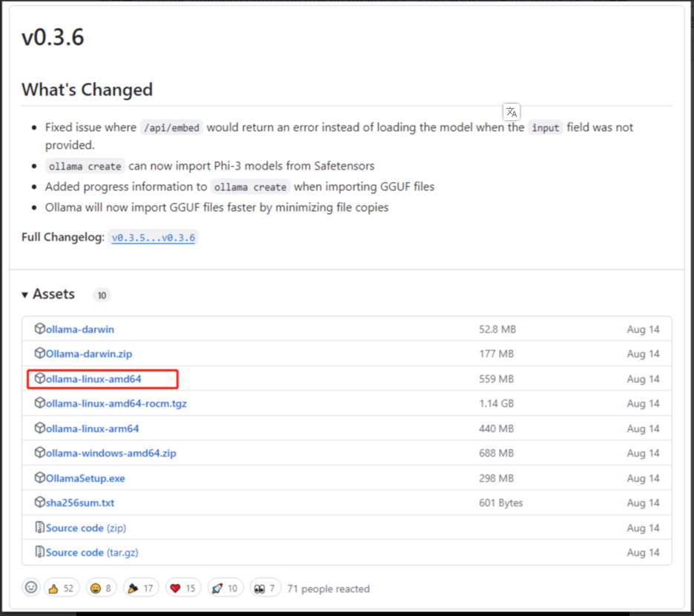React with eyes emoji (7)
The height and width of the screenshot is (616, 694).
[265, 588]
